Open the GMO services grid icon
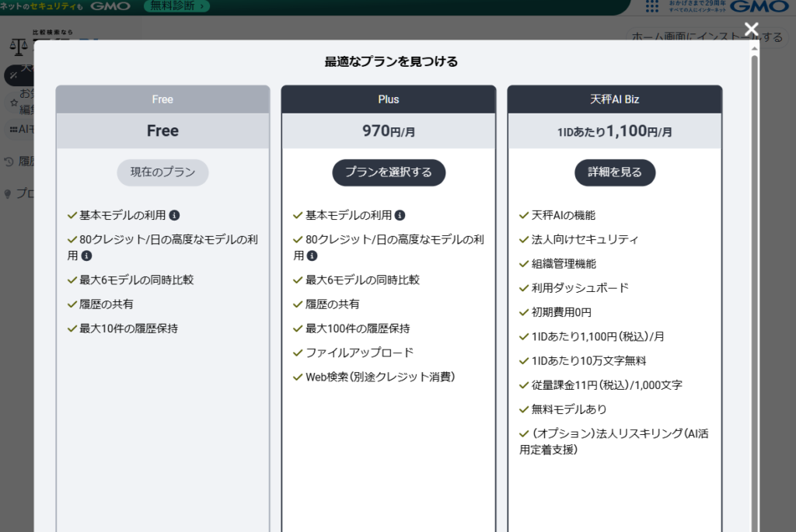 652,6
